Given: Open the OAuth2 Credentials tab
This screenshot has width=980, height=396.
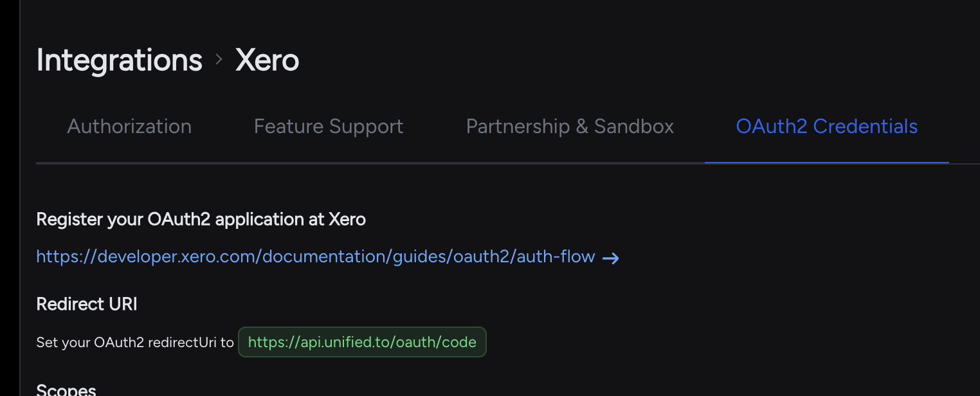Looking at the screenshot, I should pyautogui.click(x=826, y=127).
